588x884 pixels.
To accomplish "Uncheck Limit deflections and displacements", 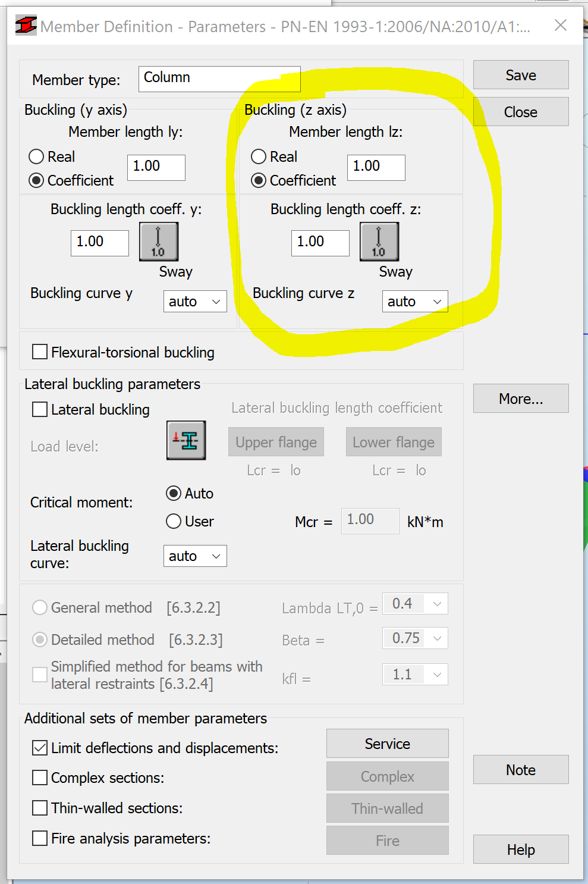I will tap(39, 748).
